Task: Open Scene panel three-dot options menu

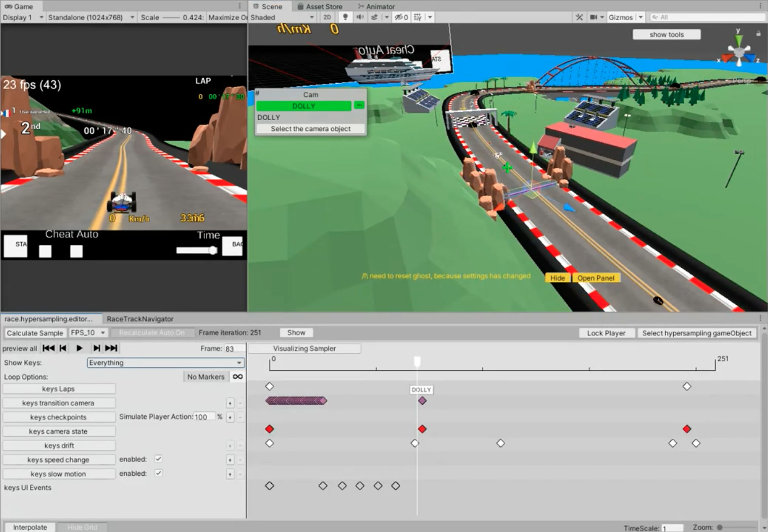Action: [760, 6]
